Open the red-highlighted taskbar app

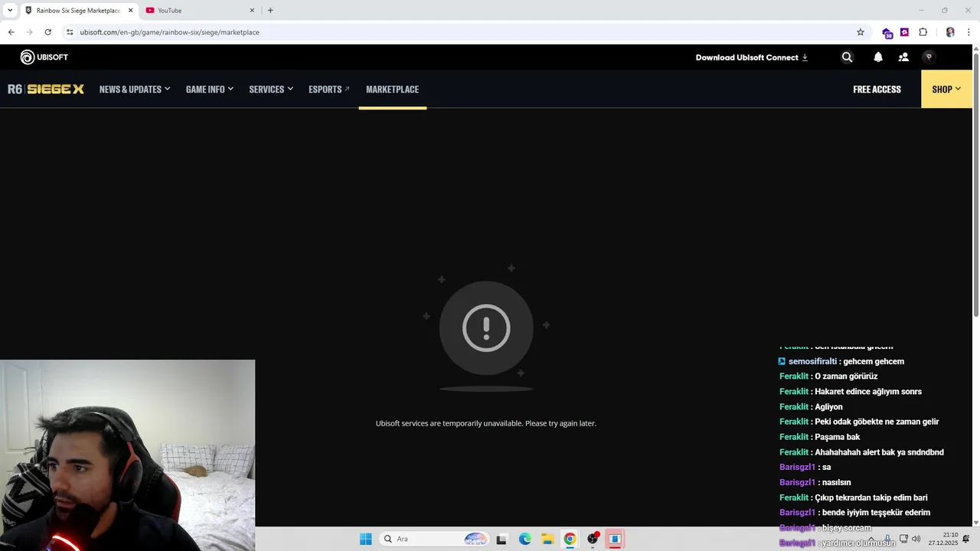coord(615,539)
